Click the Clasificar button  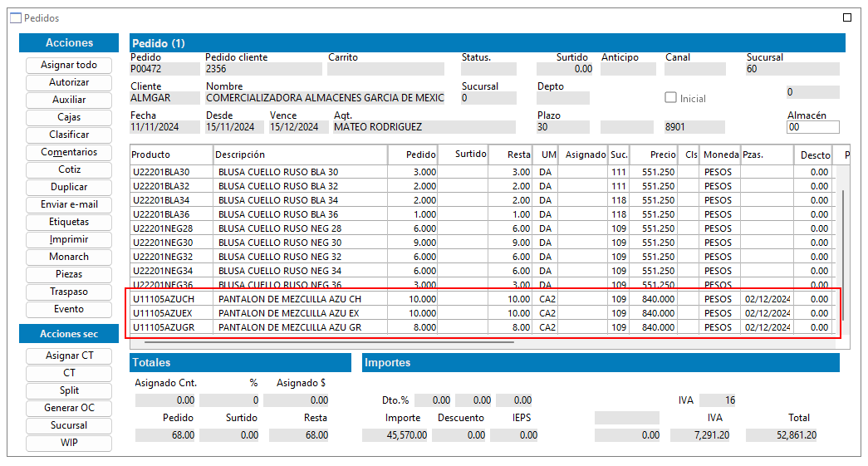click(69, 135)
